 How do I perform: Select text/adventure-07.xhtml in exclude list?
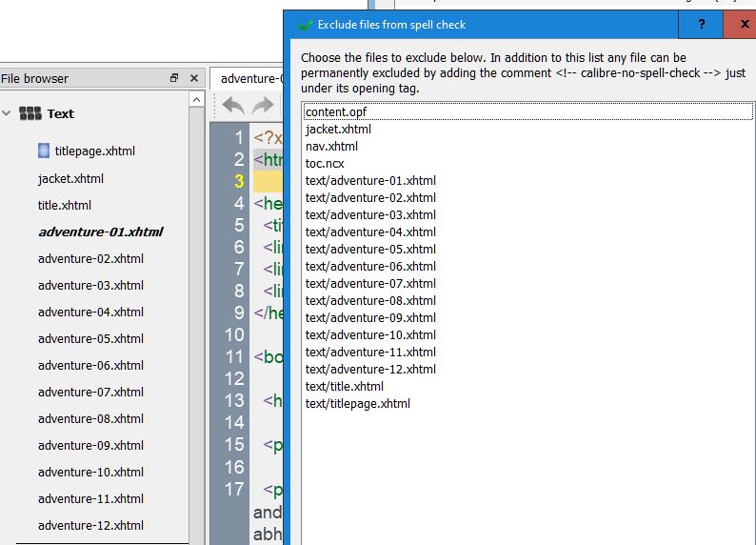[527, 283]
